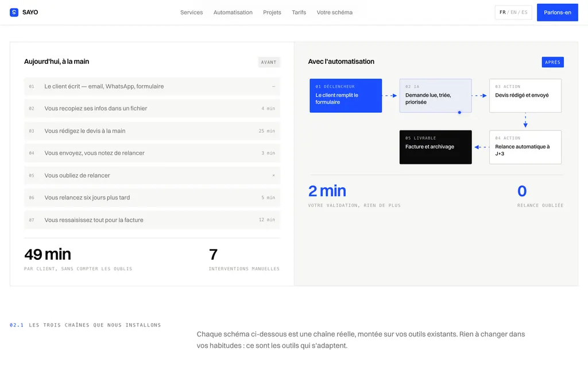Open the Projets page
The width and height of the screenshot is (588, 368).
272,13
